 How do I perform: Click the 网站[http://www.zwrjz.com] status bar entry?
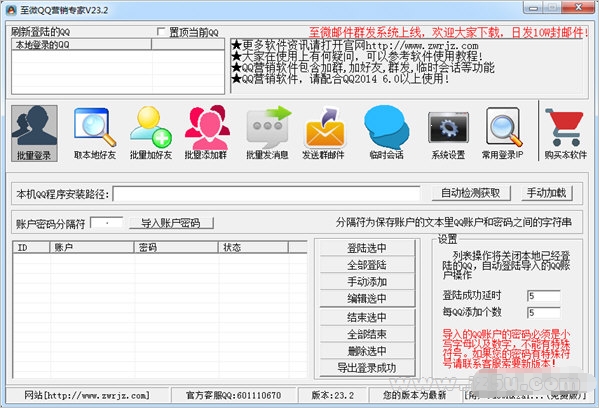(87, 395)
